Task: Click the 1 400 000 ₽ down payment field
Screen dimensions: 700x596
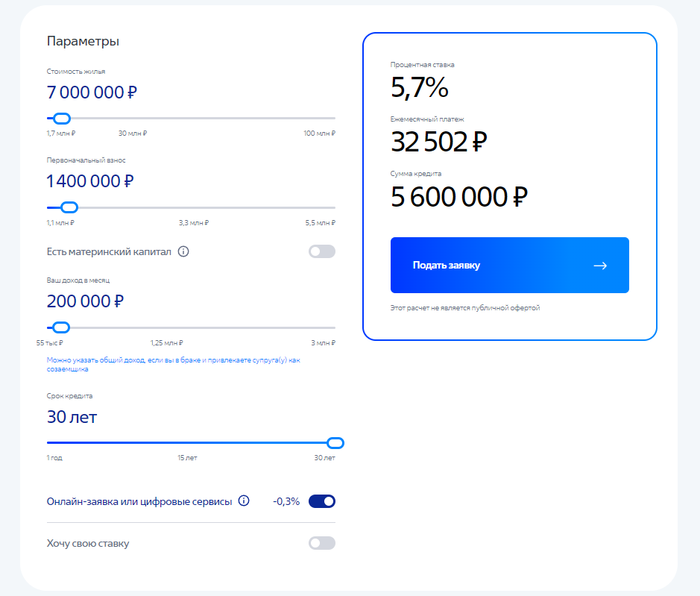Action: click(x=90, y=181)
